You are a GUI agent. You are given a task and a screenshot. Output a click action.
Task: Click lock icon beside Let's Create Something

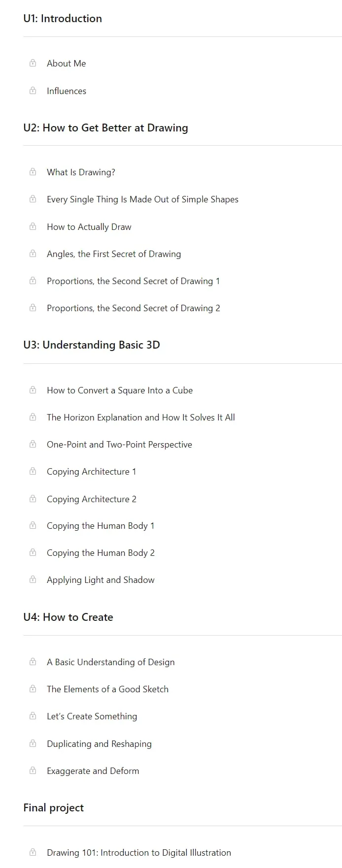point(33,716)
